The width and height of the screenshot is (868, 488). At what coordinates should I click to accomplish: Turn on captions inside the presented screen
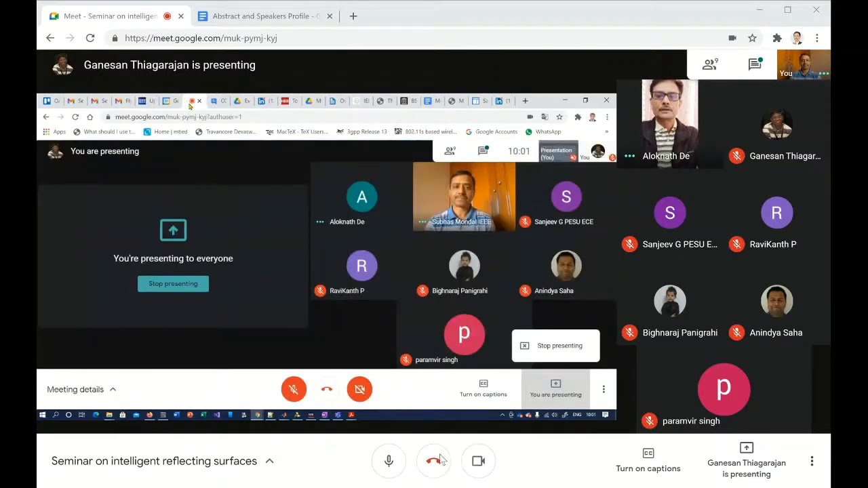click(484, 388)
